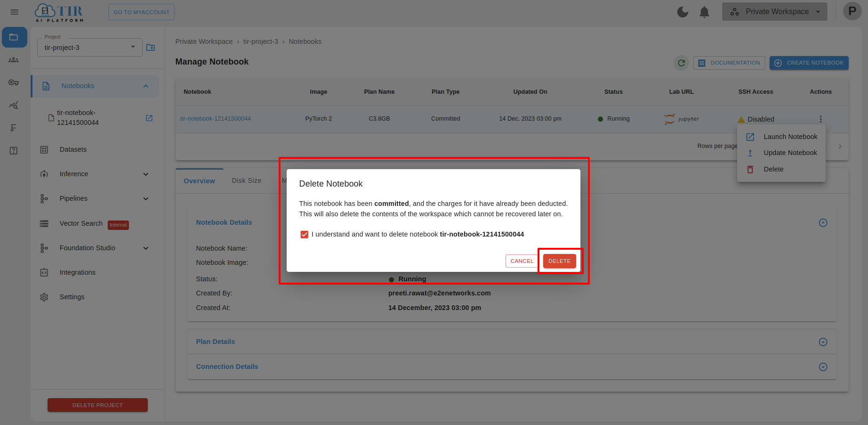Open the profile avatar P
868x425 pixels.
[852, 11]
